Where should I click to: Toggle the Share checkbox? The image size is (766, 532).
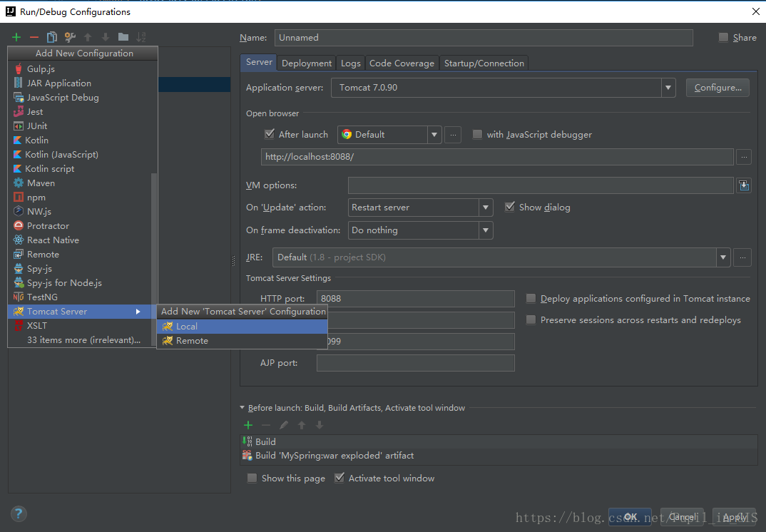[x=723, y=38]
